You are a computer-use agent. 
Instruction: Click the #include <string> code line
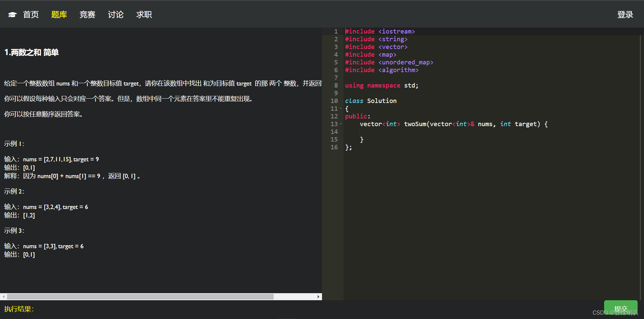[x=376, y=39]
